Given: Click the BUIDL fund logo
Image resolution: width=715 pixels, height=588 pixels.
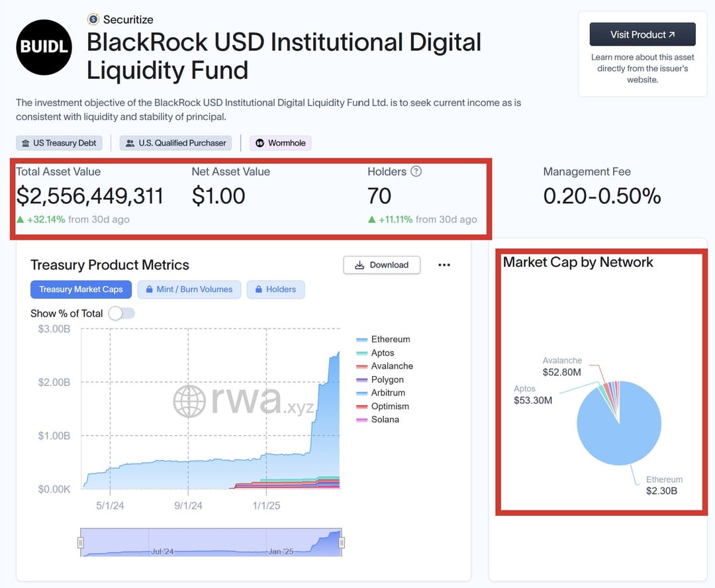Looking at the screenshot, I should point(44,47).
